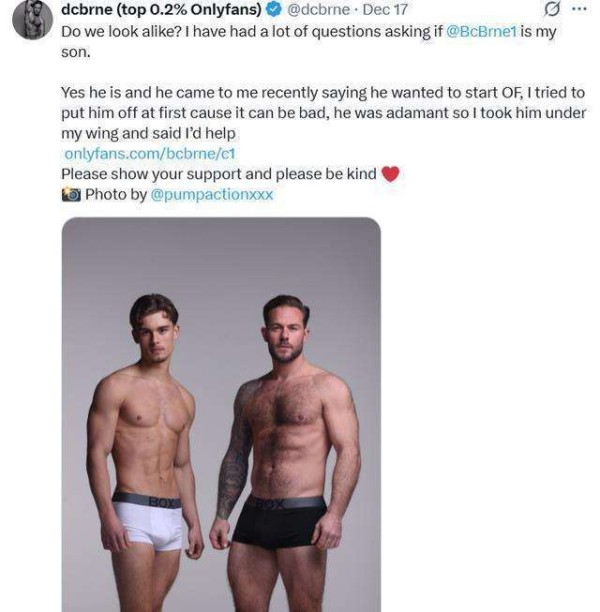Open the three-dot more options menu
This screenshot has width=600, height=612.
579,10
